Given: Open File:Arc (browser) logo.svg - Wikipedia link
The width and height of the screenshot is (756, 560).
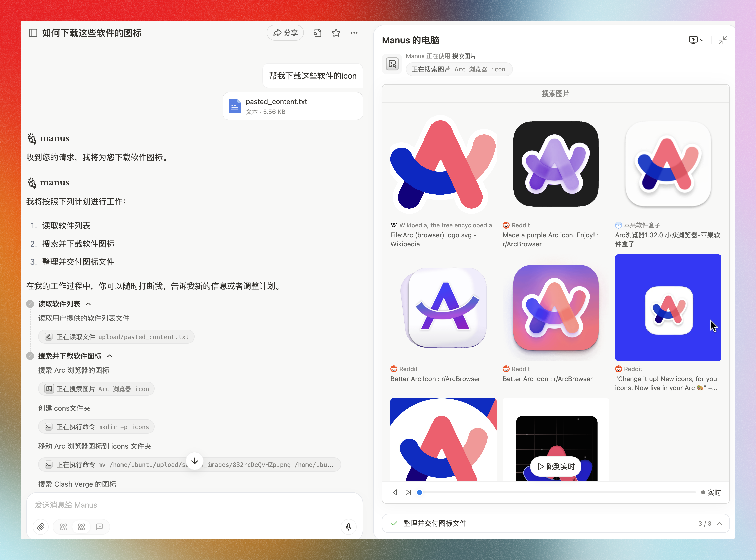Looking at the screenshot, I should (433, 239).
